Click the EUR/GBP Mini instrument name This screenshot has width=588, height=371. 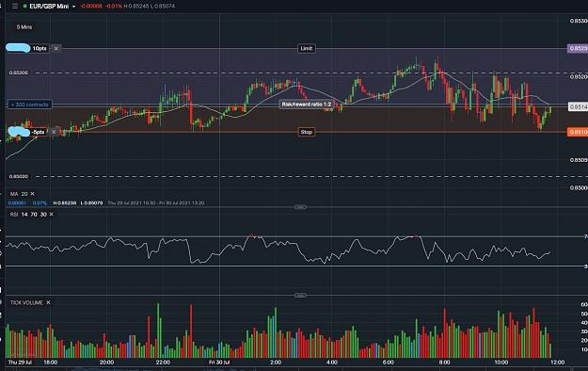(49, 6)
